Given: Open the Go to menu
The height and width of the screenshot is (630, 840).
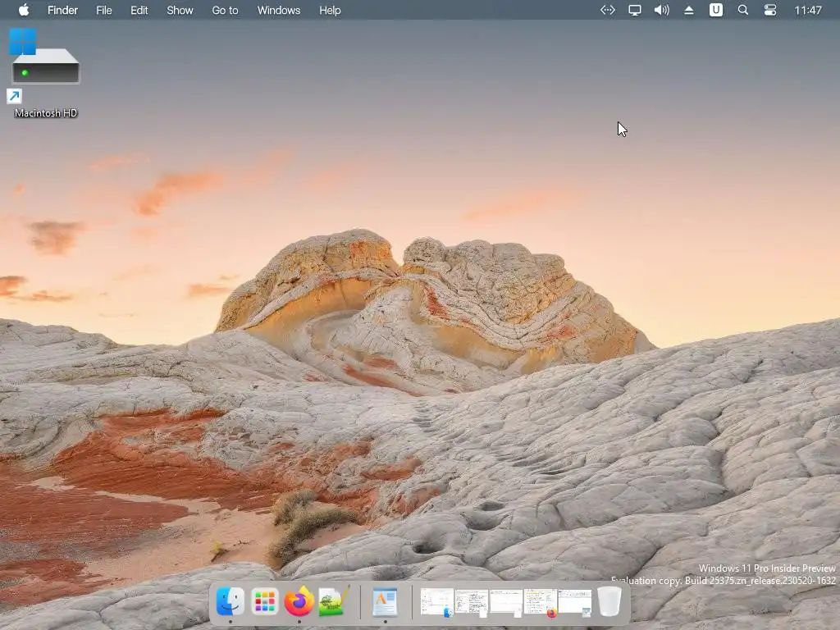Looking at the screenshot, I should click(x=225, y=10).
